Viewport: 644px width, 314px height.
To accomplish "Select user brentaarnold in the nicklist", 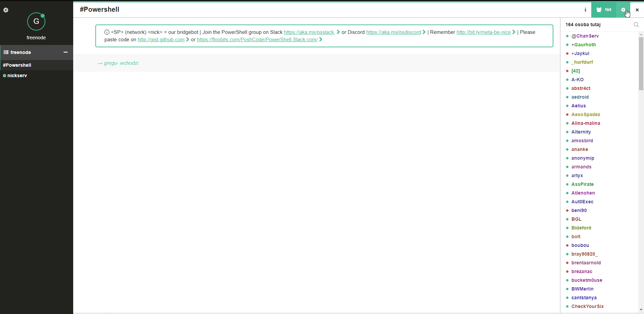I will tap(586, 263).
